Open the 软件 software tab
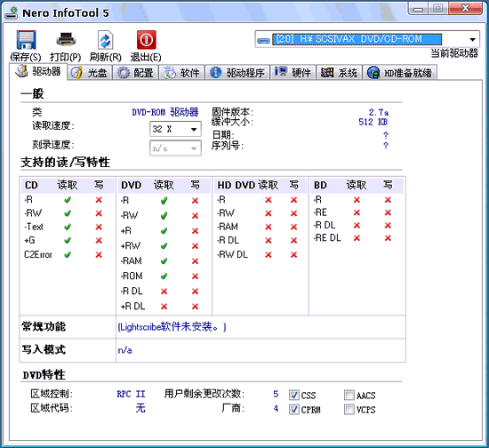This screenshot has height=448, width=489. (x=181, y=73)
